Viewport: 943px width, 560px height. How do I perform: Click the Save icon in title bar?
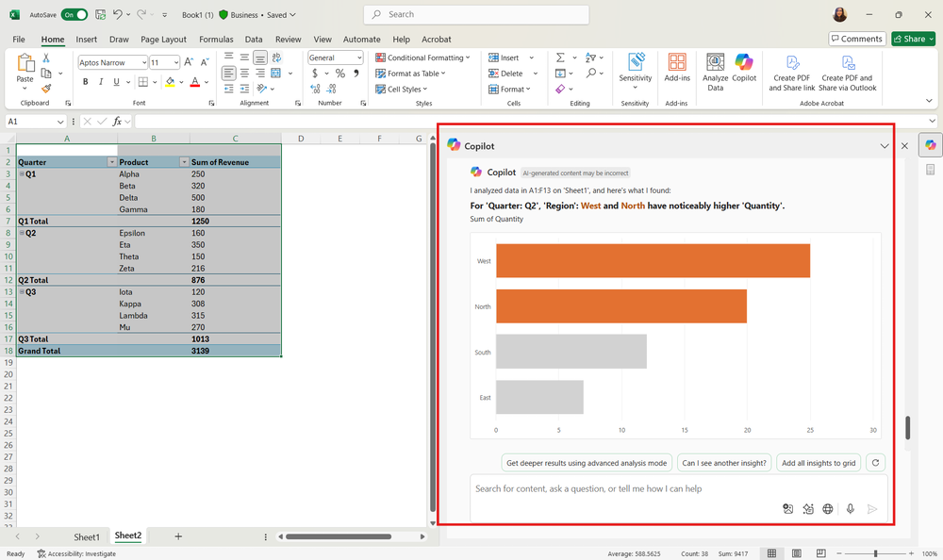101,14
